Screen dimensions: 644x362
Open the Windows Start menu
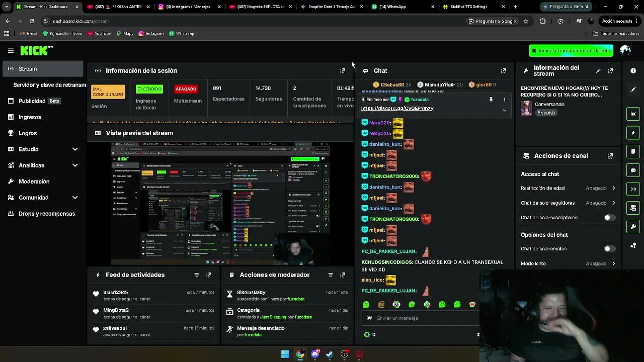pyautogui.click(x=285, y=354)
